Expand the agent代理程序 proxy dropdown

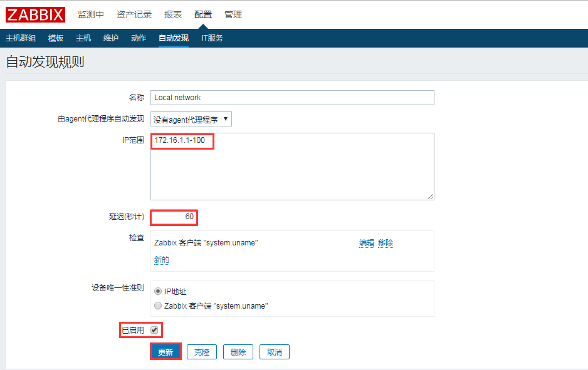(191, 119)
